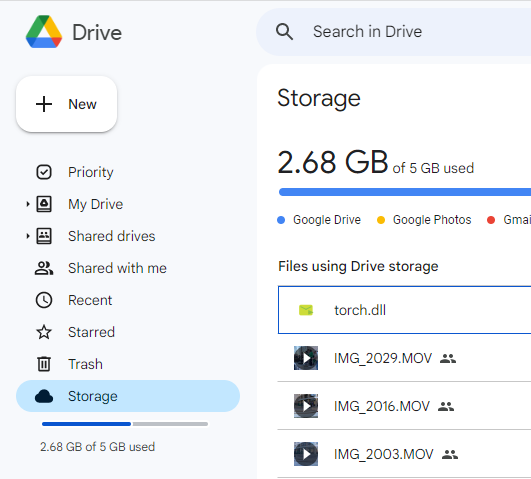531x479 pixels.
Task: Click the sidebar storage usage bar
Action: click(x=125, y=424)
